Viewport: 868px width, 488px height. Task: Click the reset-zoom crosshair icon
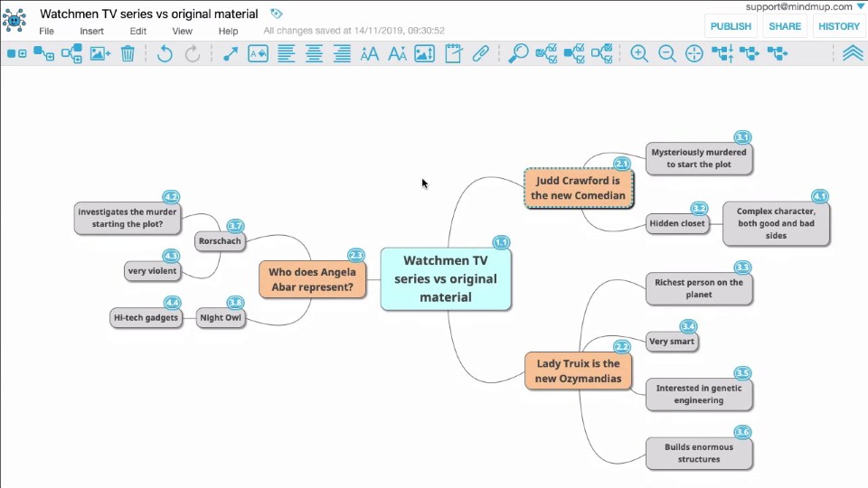(x=694, y=54)
